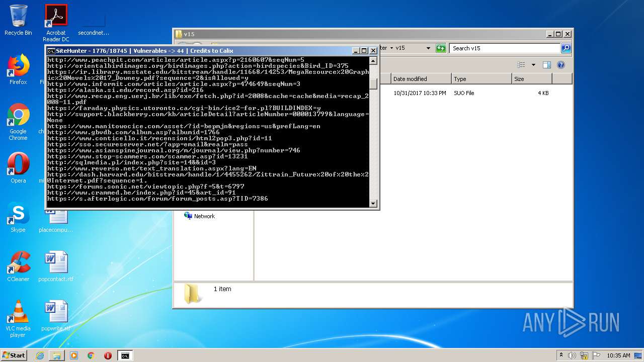Open the views options dropdown arrow
The width and height of the screenshot is (644, 362).
tap(533, 65)
